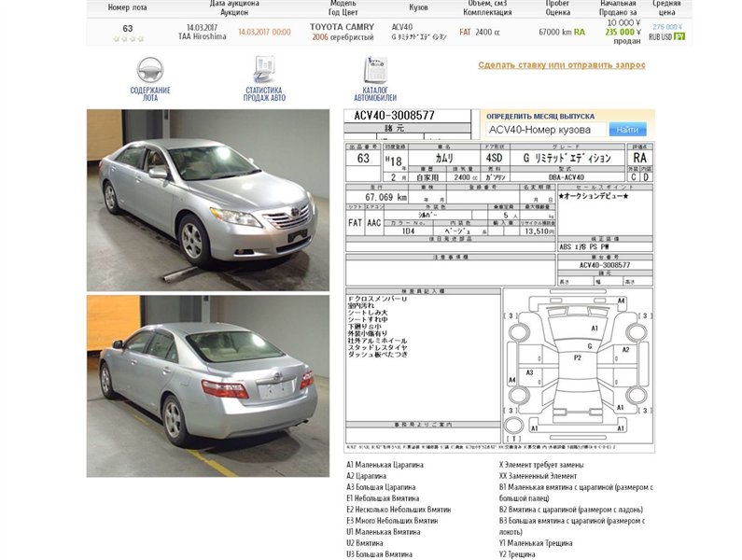The height and width of the screenshot is (560, 742).
Task: Click the U3 Большая Вмятина legend entry
Action: 379,553
